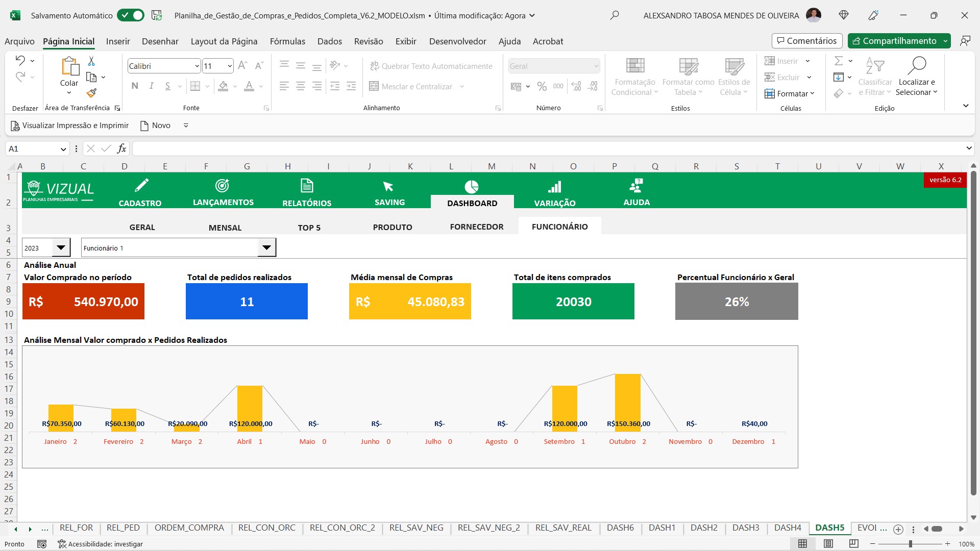980x551 pixels.
Task: Click the Format Painter brush icon
Action: click(x=91, y=93)
